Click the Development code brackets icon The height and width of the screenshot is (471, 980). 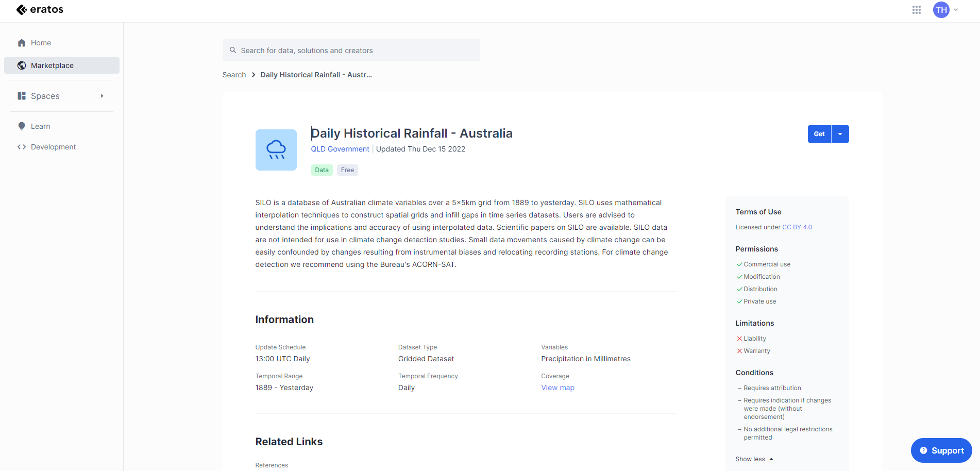[x=22, y=147]
